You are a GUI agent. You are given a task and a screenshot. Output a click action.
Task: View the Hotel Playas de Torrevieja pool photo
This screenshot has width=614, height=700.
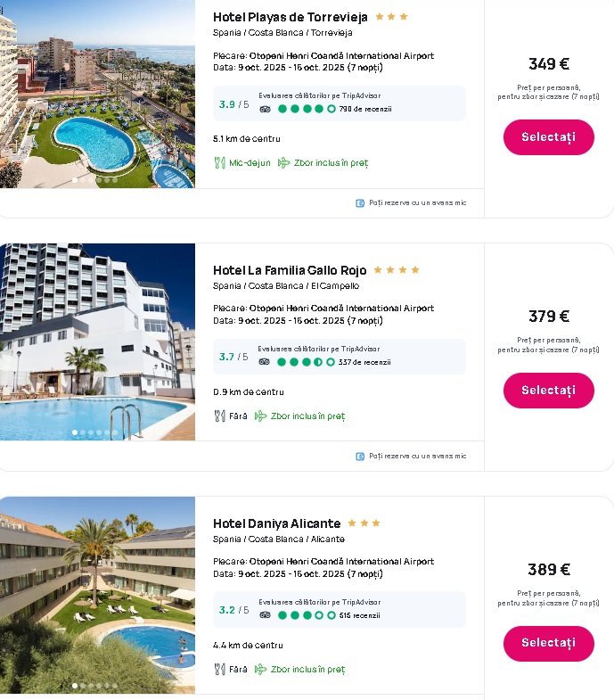(x=97, y=94)
